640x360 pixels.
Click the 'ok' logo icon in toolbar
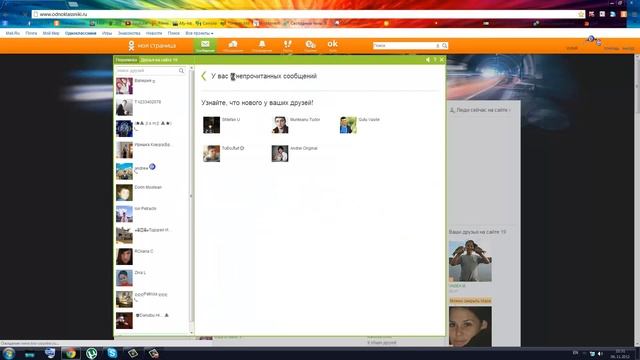[x=333, y=45]
